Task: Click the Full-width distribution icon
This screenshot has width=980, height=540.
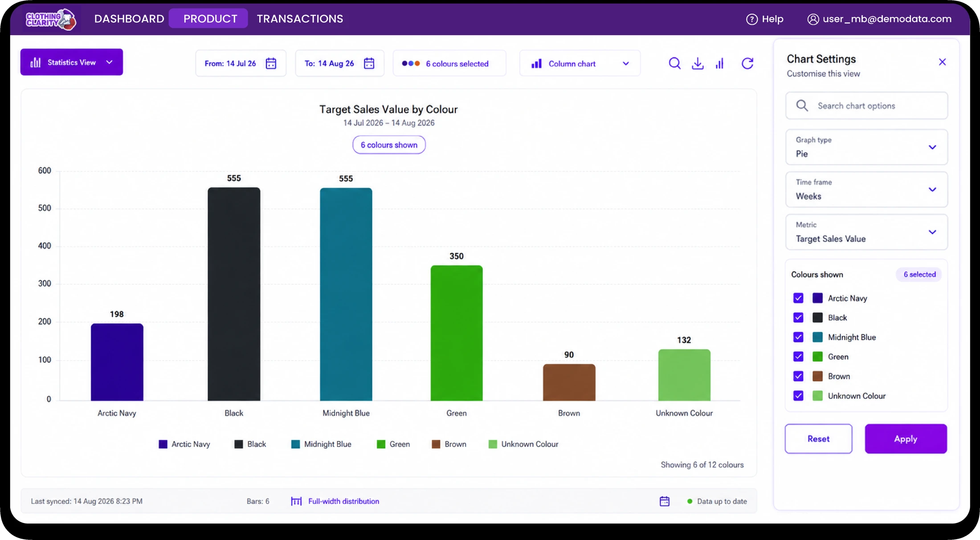Action: click(x=296, y=501)
